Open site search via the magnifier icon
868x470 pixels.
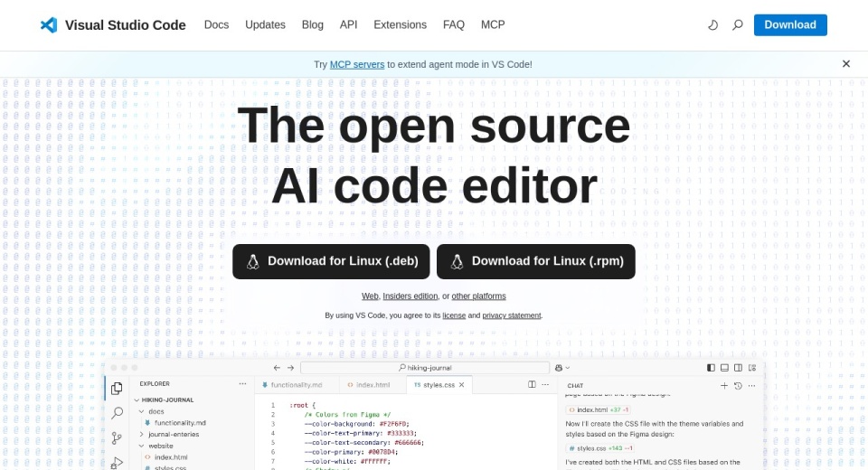click(x=738, y=25)
